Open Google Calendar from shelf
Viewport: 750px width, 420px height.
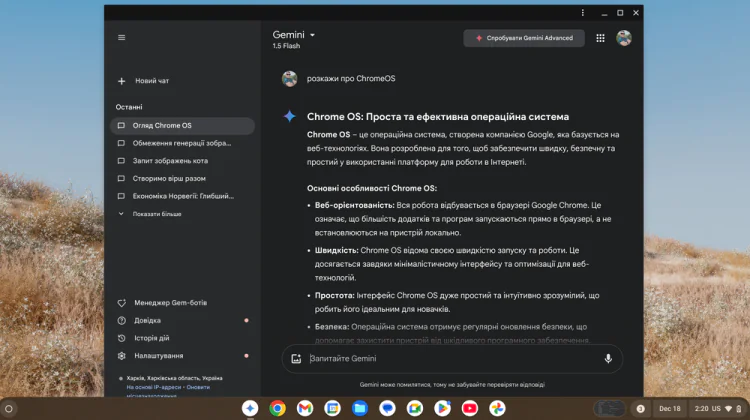pos(332,409)
